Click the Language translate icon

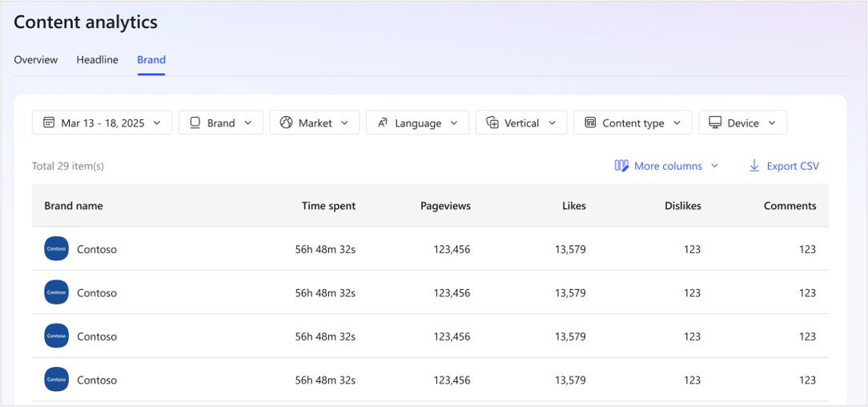pos(383,123)
